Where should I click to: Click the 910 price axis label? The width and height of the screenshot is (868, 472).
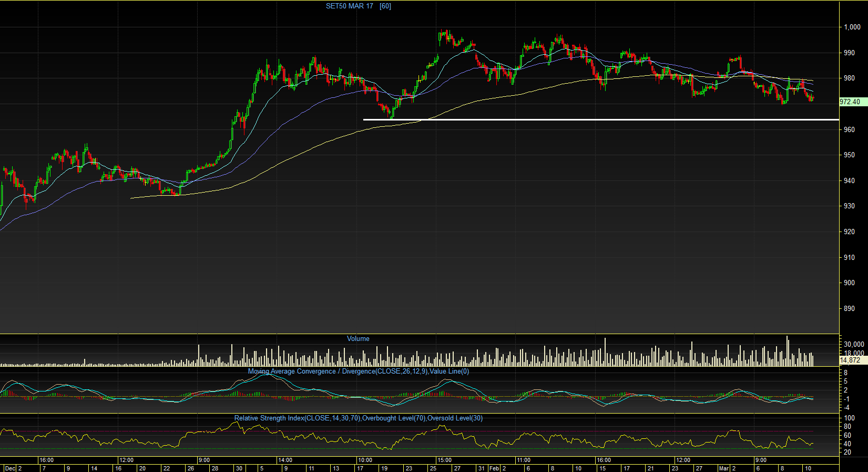tap(849, 257)
